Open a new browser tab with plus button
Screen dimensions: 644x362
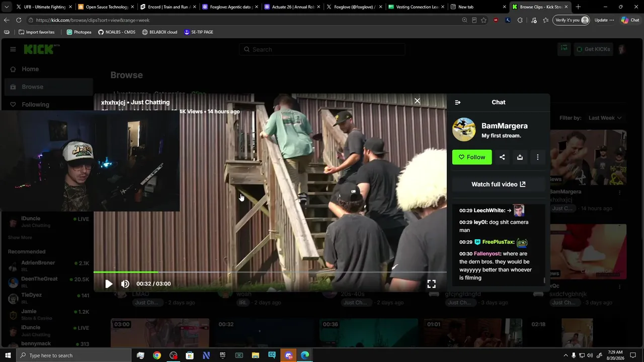578,7
